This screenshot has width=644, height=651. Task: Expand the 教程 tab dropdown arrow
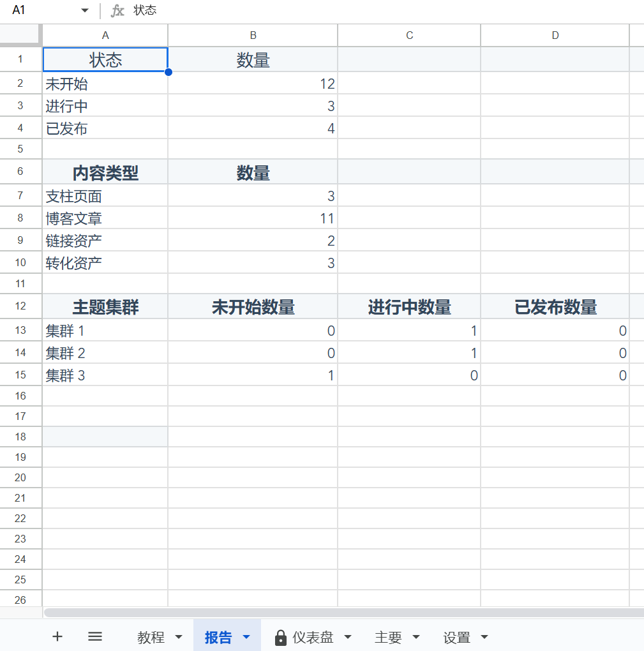pyautogui.click(x=179, y=637)
